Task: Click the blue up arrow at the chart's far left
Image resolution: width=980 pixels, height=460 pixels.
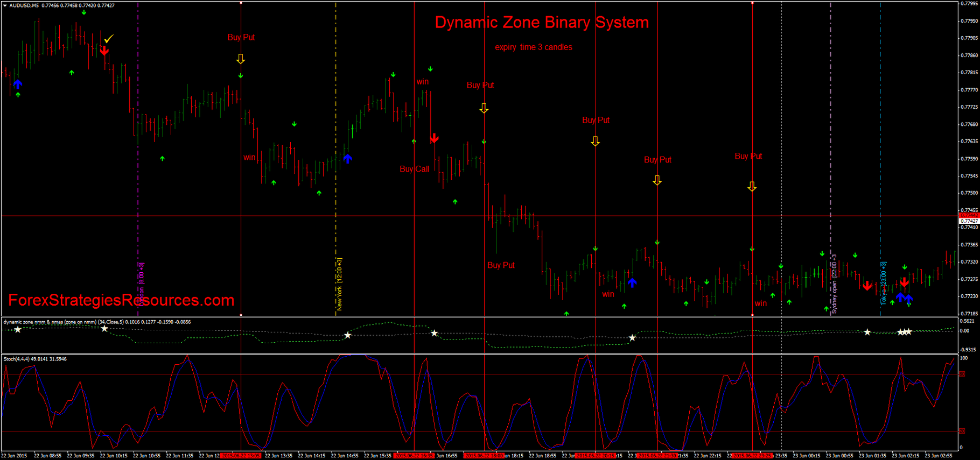Action: click(18, 84)
